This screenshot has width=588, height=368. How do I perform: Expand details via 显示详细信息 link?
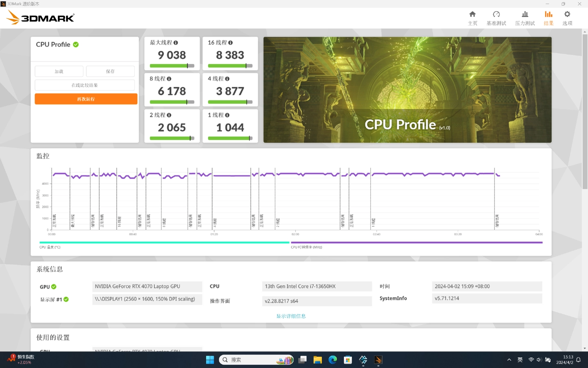tap(291, 316)
